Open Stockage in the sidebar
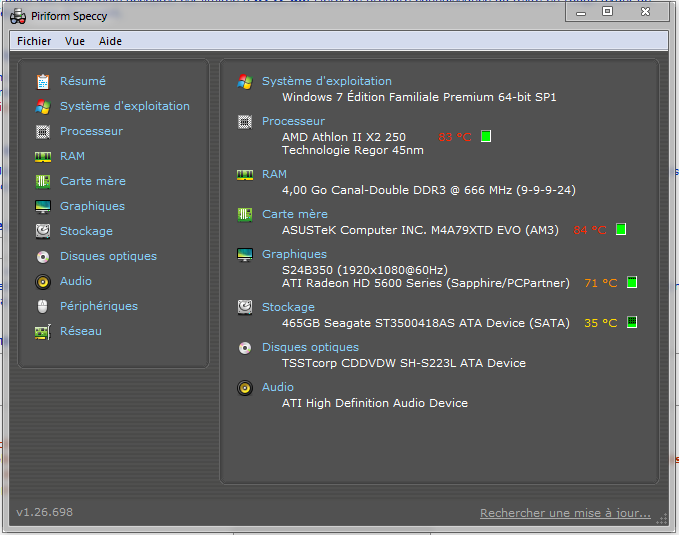The width and height of the screenshot is (679, 536). (86, 232)
